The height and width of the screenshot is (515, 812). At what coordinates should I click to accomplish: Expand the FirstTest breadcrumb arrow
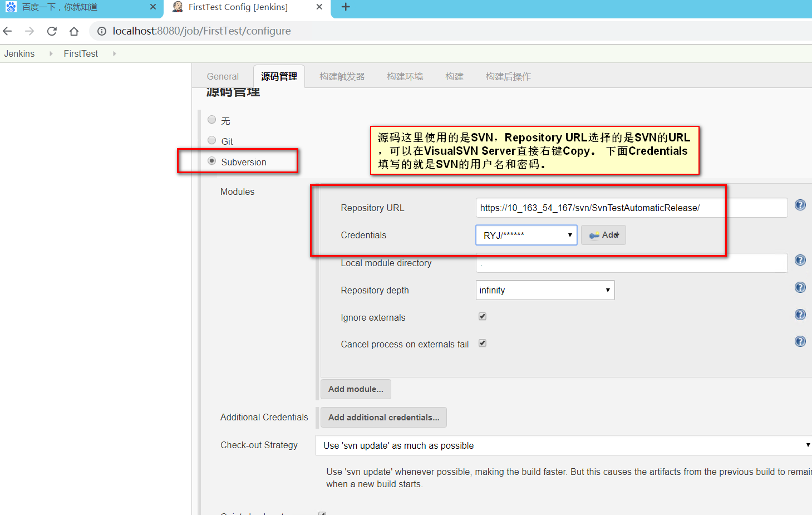pyautogui.click(x=114, y=53)
